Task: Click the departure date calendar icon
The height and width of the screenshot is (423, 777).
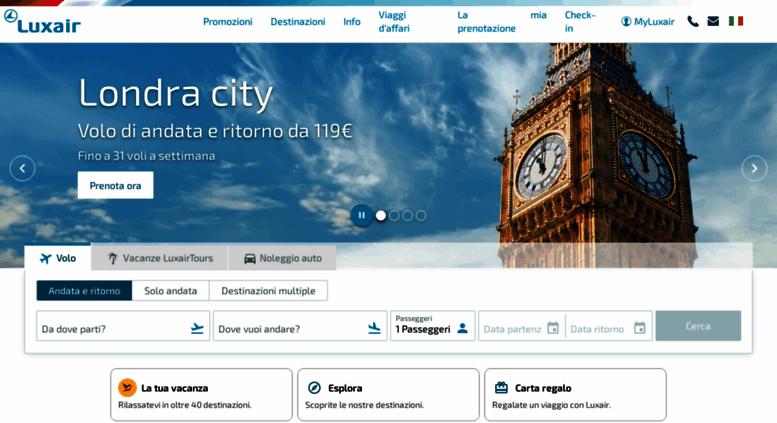Action: tap(553, 328)
